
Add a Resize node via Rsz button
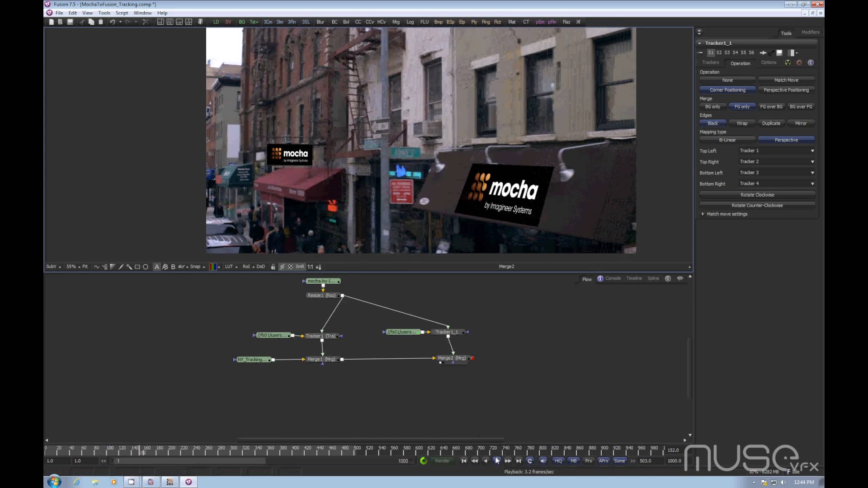[x=566, y=22]
